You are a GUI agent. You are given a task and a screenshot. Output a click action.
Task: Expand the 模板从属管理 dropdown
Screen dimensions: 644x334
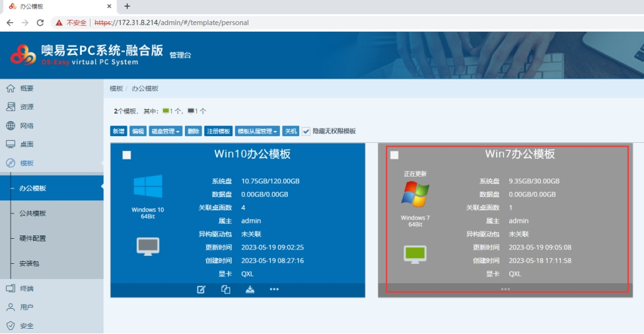click(258, 131)
